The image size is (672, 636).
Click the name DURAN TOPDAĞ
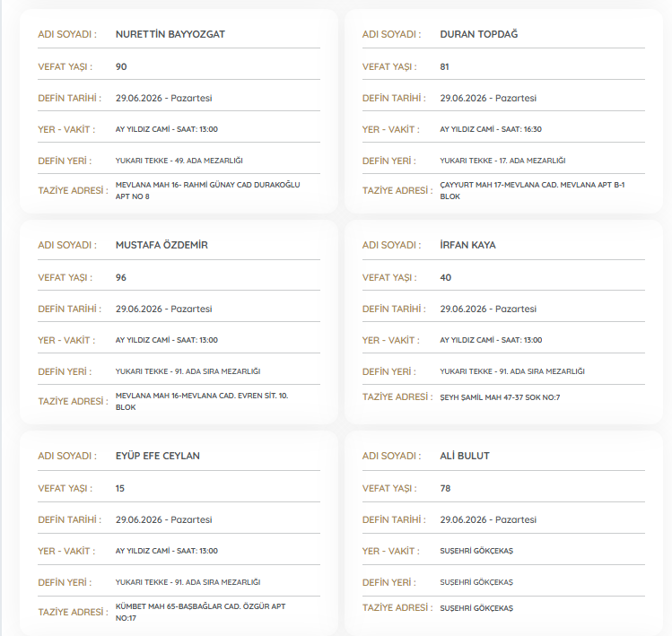point(479,34)
